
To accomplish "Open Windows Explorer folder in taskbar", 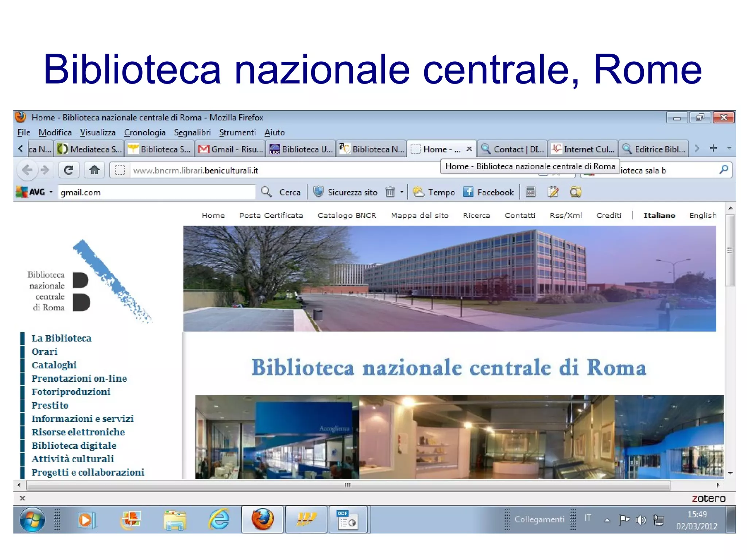I will click(x=175, y=520).
